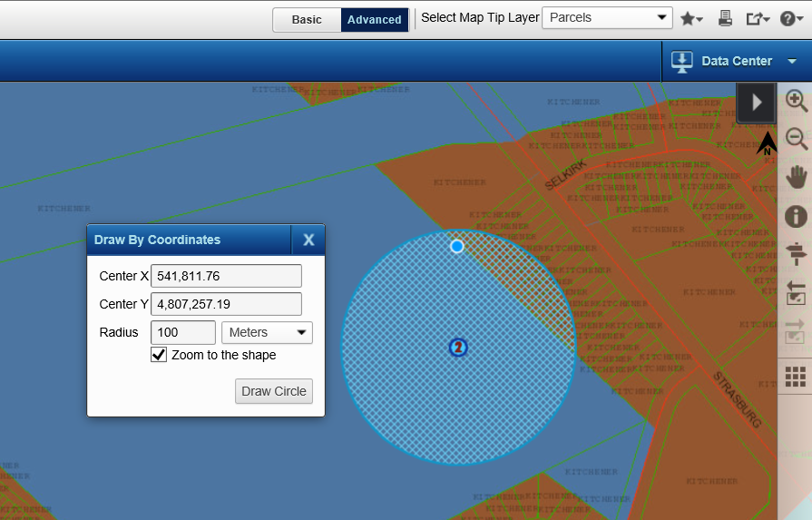Click the zoom out magnifier tool
The image size is (812, 520).
[x=796, y=139]
